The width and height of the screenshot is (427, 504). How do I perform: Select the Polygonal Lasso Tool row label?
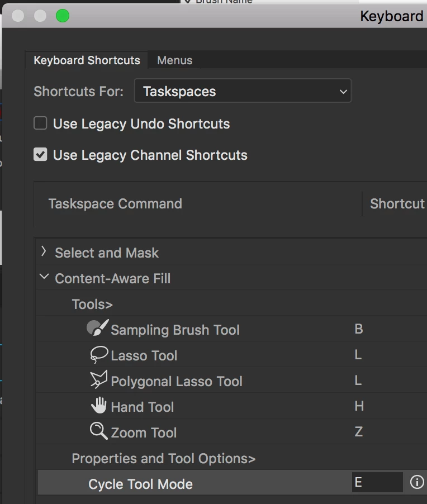[177, 381]
